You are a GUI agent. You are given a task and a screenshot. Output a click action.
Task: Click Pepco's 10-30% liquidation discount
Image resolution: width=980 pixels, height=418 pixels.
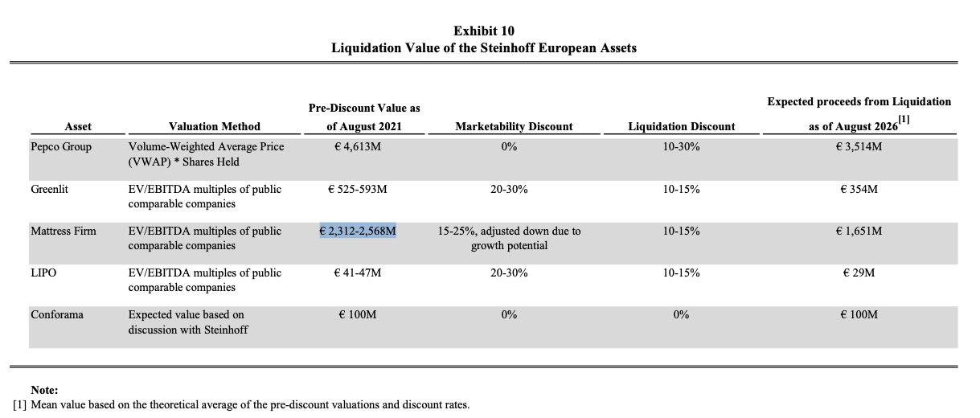click(681, 147)
